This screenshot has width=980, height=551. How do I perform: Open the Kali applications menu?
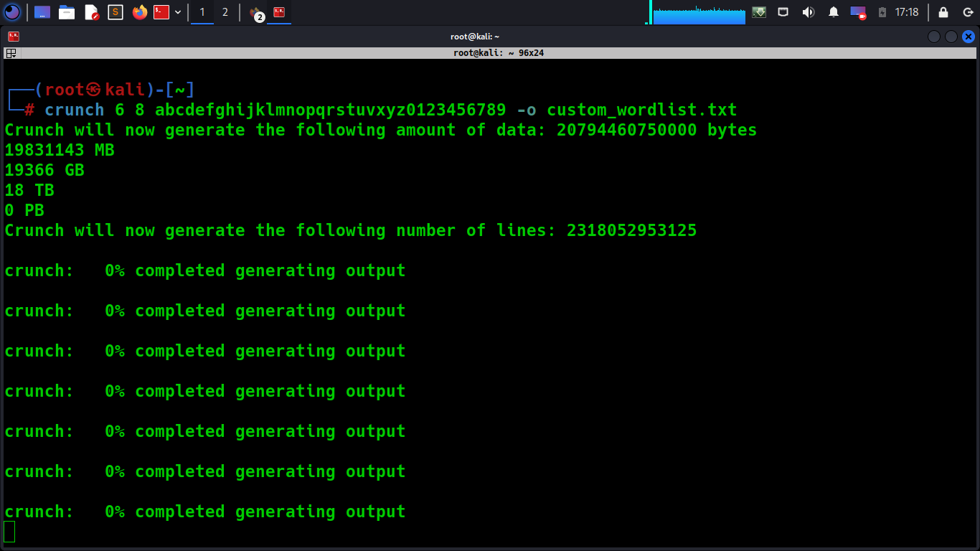(x=12, y=12)
